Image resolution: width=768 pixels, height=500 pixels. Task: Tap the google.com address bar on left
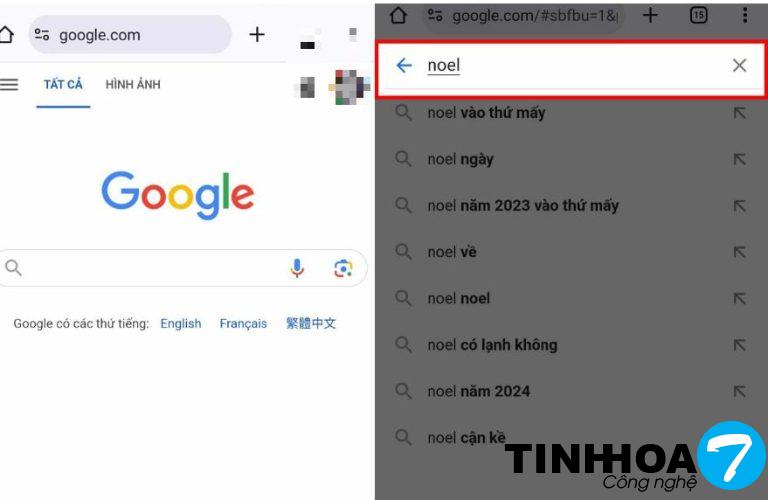129,35
